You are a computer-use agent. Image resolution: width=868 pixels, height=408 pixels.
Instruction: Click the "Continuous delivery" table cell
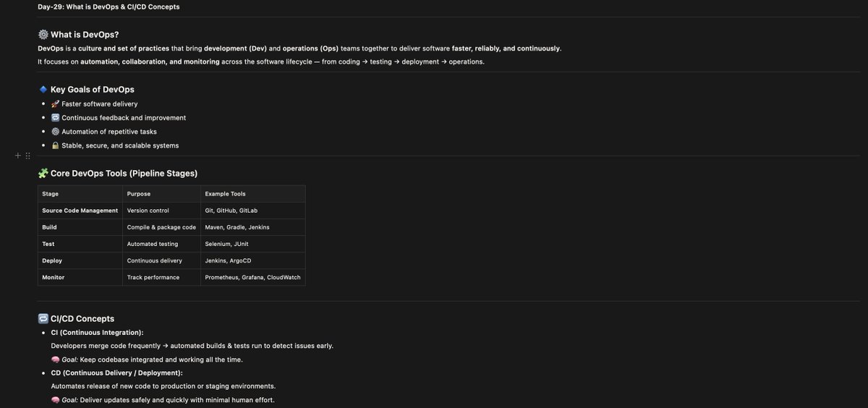161,260
